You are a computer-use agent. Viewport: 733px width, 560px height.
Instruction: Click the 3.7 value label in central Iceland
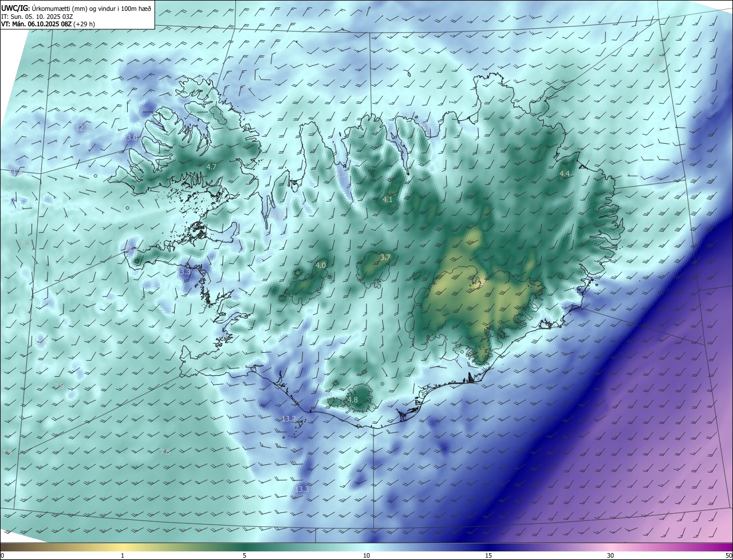point(385,258)
